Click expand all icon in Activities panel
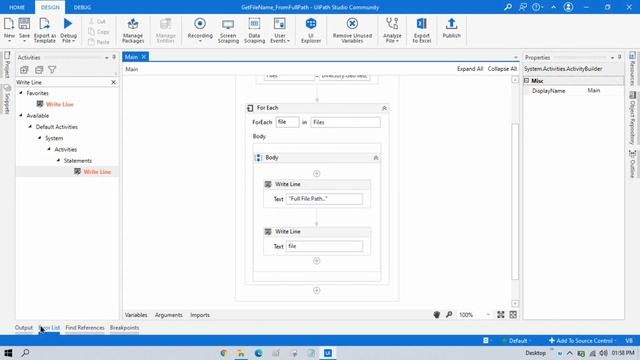640x360 pixels. [x=24, y=70]
